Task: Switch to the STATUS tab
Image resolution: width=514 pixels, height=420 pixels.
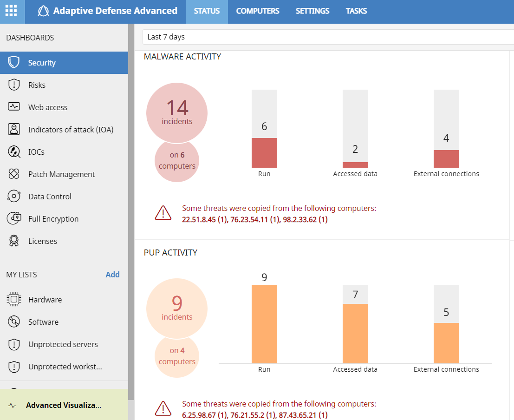Action: [x=207, y=11]
